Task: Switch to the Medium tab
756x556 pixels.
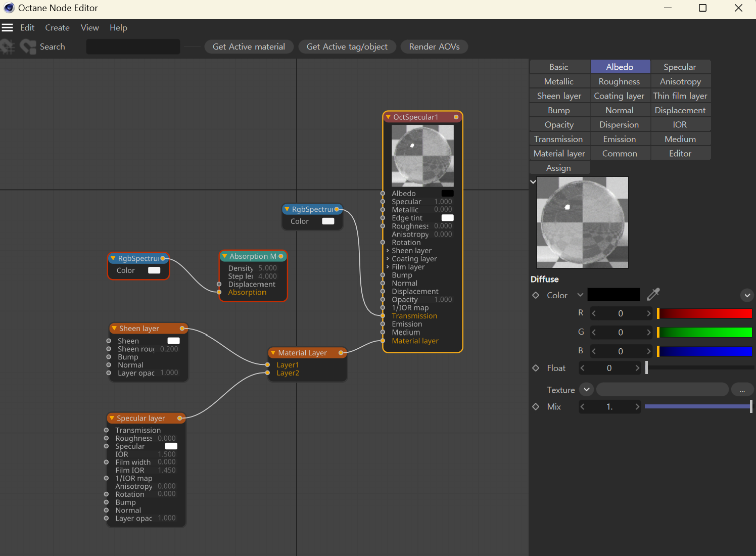Action: point(680,139)
